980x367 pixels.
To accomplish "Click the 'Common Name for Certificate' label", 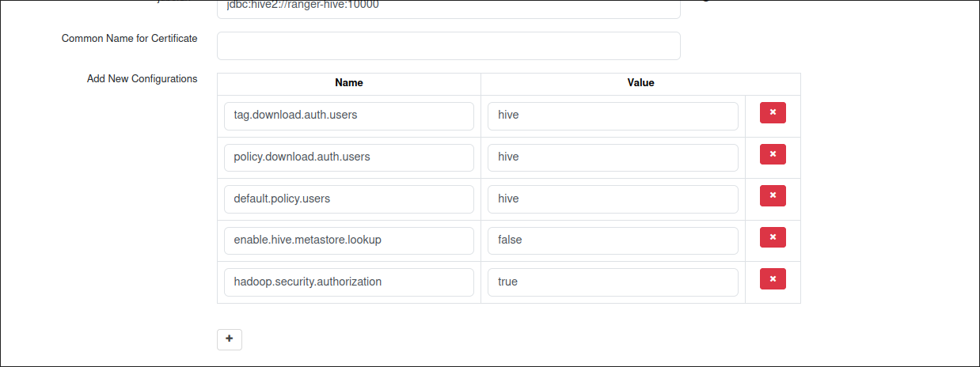I will click(130, 38).
